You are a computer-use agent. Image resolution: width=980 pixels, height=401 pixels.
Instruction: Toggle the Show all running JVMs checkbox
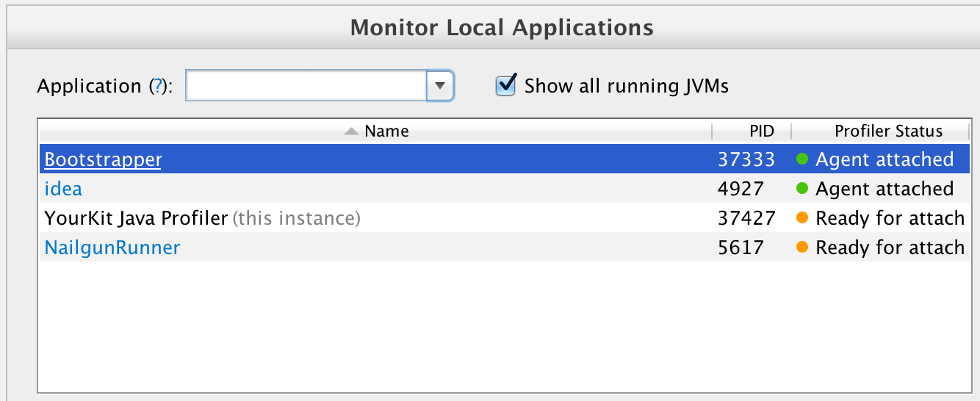tap(506, 85)
